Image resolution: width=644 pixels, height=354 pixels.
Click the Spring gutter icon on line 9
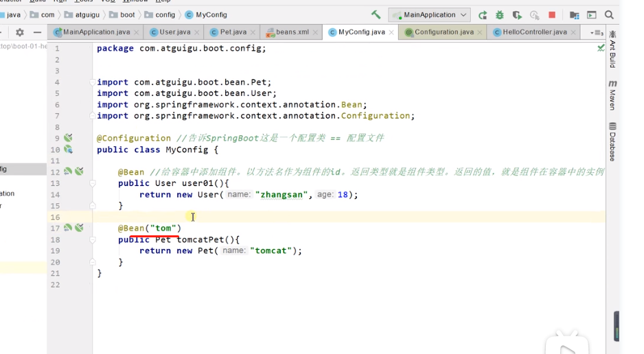pyautogui.click(x=68, y=138)
